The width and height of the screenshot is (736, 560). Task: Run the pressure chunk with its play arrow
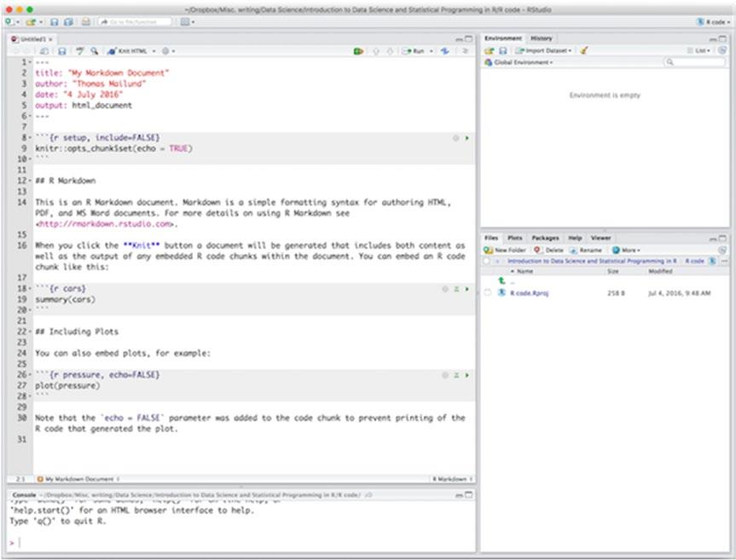click(467, 375)
